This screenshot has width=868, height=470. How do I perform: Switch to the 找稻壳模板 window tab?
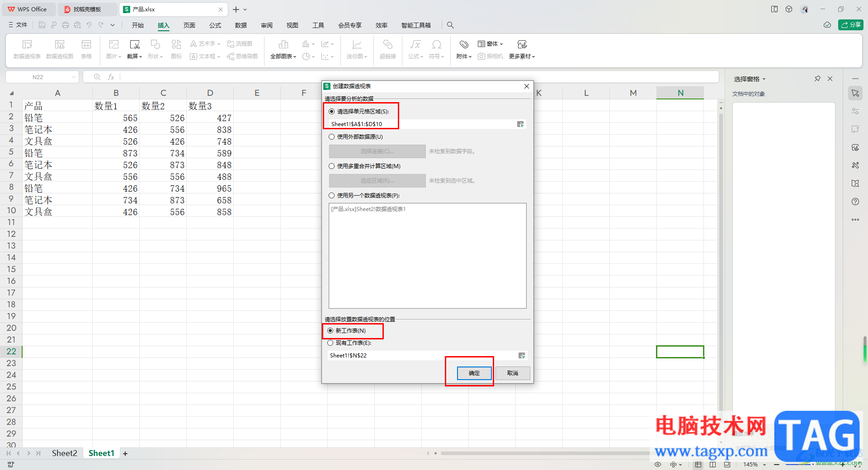pyautogui.click(x=87, y=9)
